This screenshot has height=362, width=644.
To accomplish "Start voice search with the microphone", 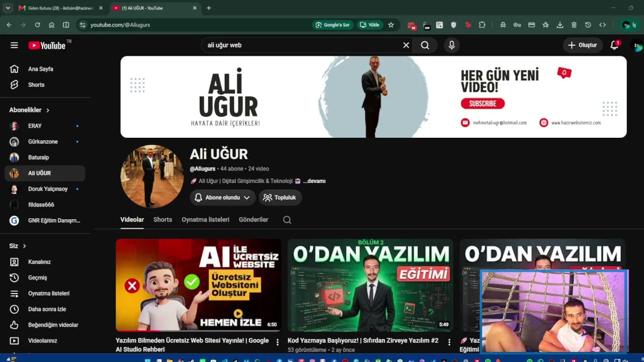I will tap(452, 45).
